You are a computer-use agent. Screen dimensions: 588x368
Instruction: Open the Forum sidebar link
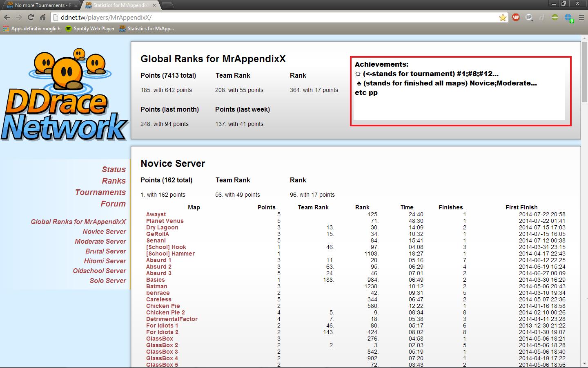point(113,204)
